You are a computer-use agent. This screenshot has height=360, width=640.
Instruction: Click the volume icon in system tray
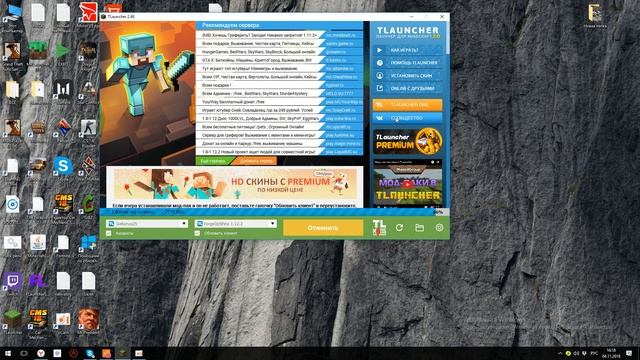point(576,353)
